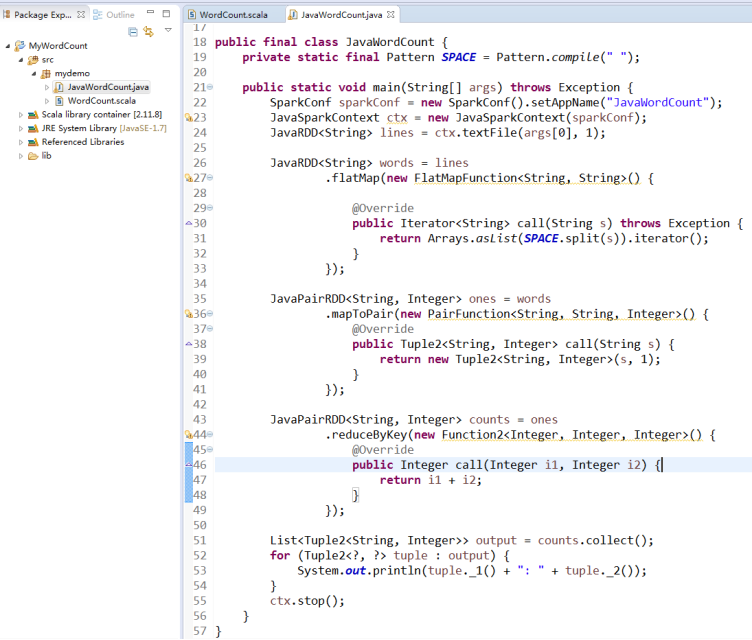Image resolution: width=752 pixels, height=640 pixels.
Task: Collapse the fold at line 29
Action: click(x=210, y=208)
